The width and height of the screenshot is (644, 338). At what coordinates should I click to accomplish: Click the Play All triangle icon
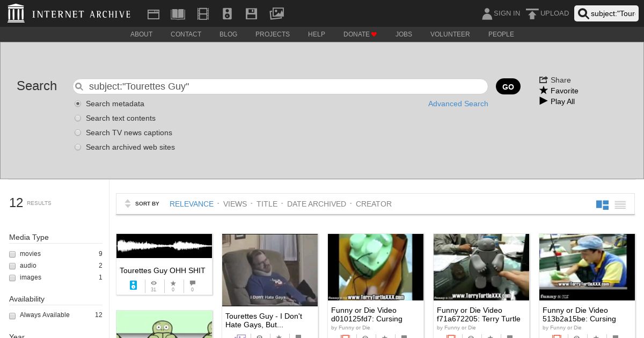click(x=544, y=101)
